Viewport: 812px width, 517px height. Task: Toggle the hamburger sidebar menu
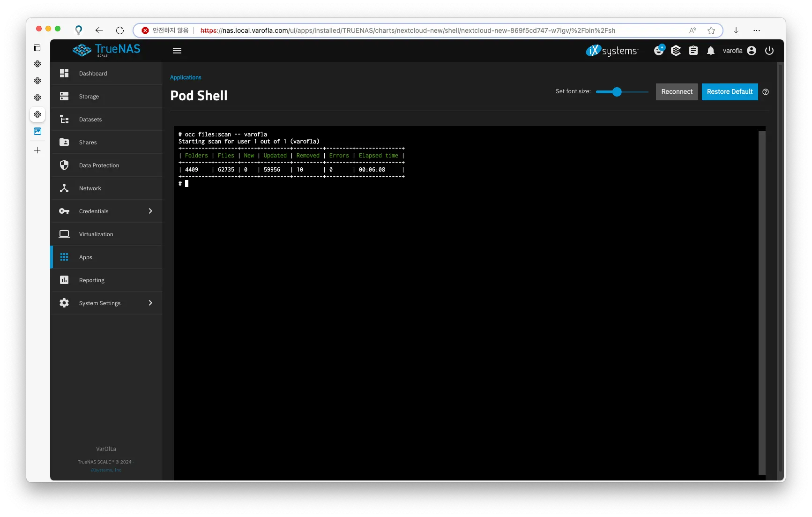point(177,51)
